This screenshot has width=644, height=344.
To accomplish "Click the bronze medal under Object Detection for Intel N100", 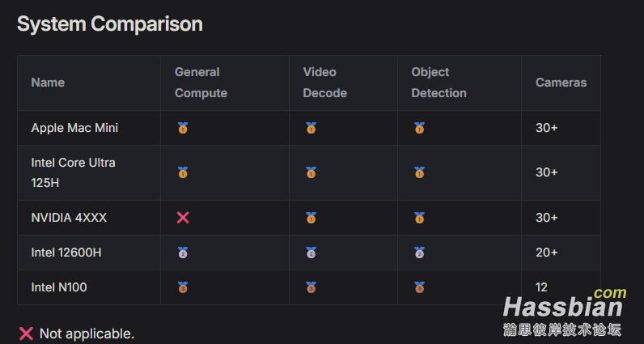I will coord(419,287).
